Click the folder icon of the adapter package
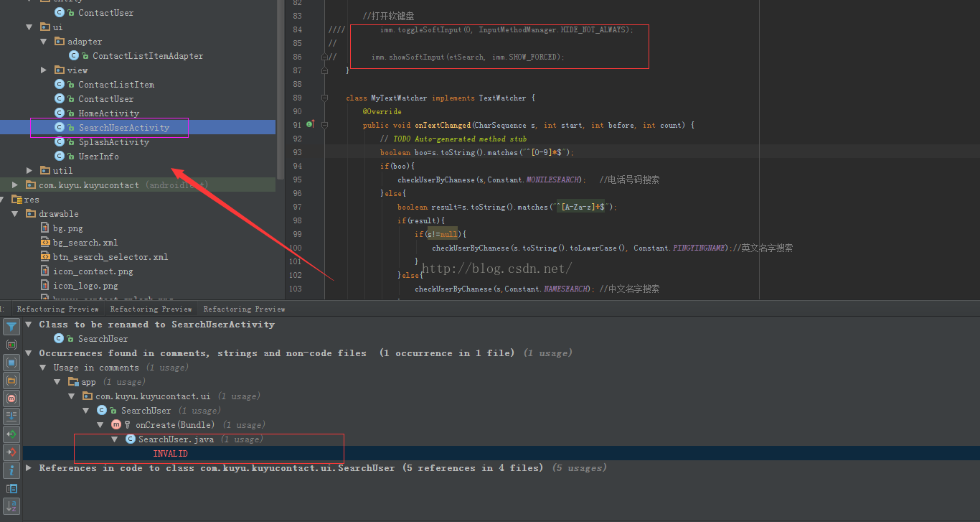Screen dimensions: 980x522 (x=60, y=42)
